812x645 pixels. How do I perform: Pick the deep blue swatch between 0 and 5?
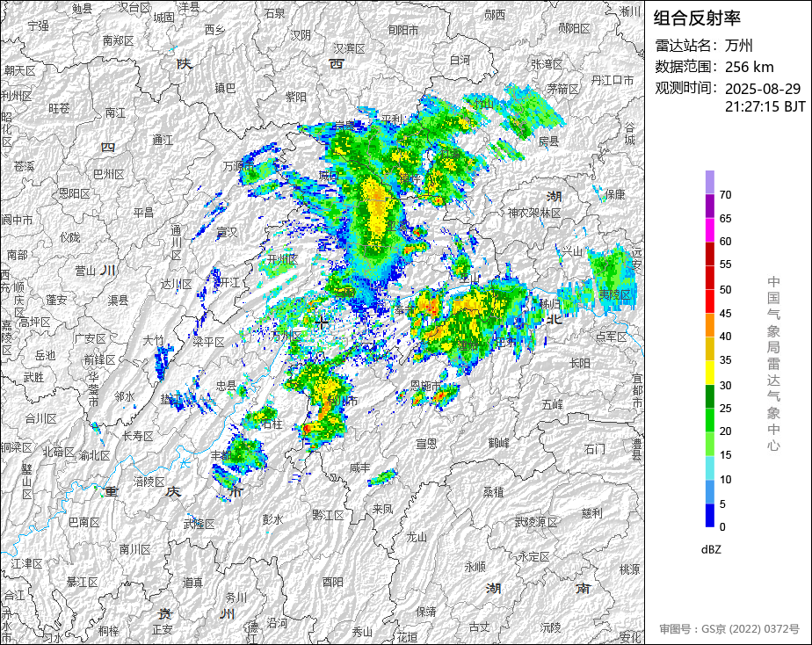pos(709,516)
